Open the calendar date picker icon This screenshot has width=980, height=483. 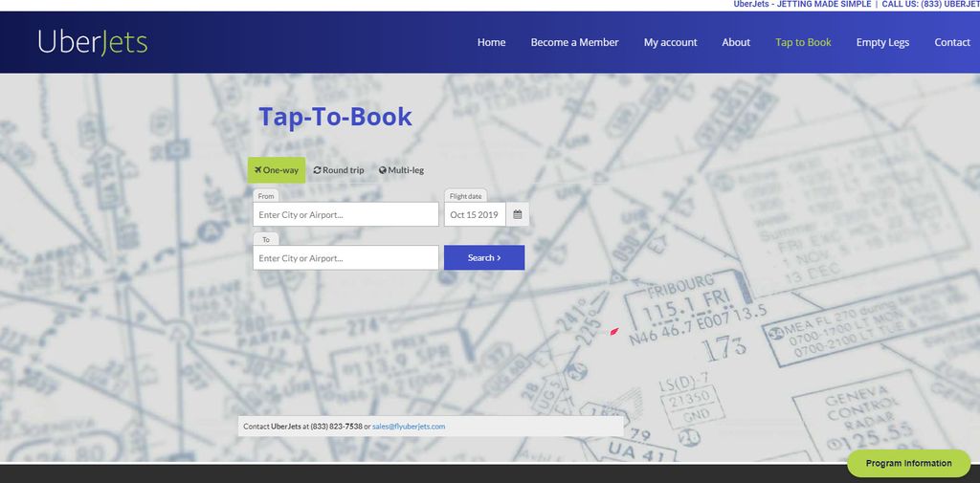coord(518,214)
